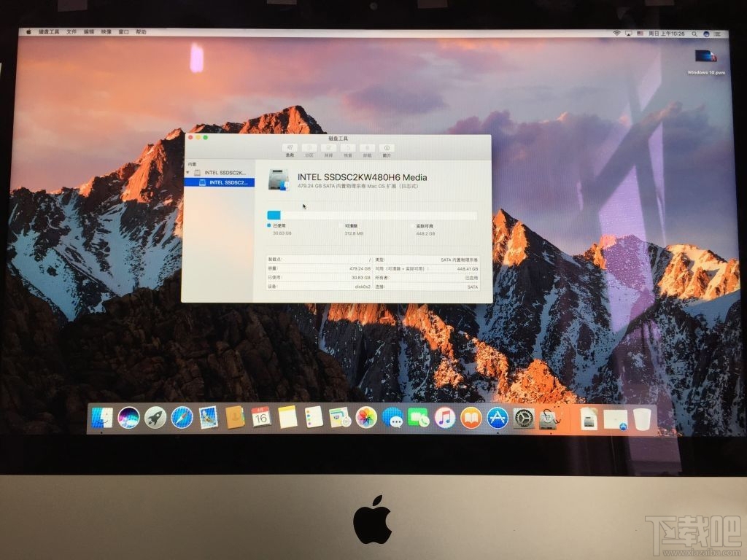Image resolution: width=747 pixels, height=560 pixels.
Task: Click Disk Utility icon in Dock
Action: coord(550,419)
